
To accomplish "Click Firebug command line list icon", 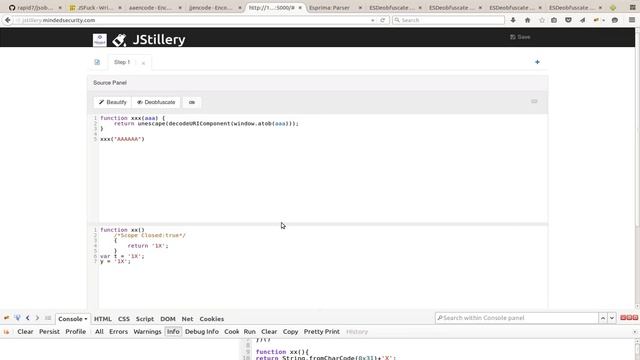I will pos(48,318).
